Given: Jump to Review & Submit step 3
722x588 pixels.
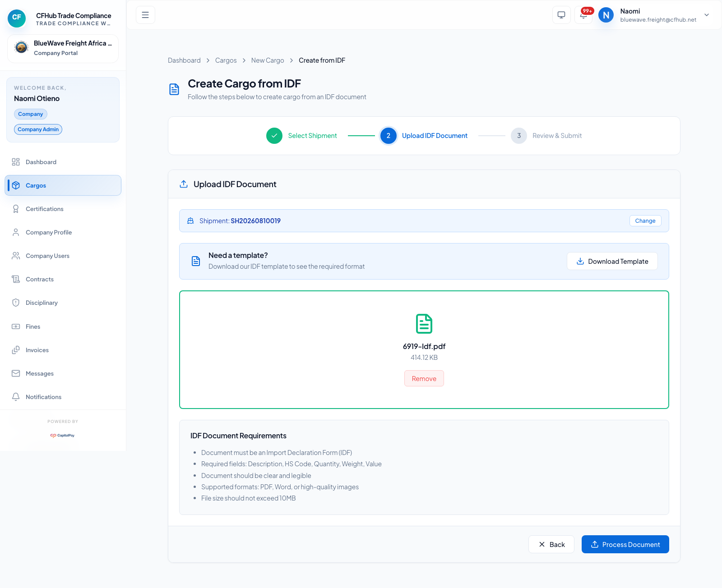Looking at the screenshot, I should [x=519, y=136].
